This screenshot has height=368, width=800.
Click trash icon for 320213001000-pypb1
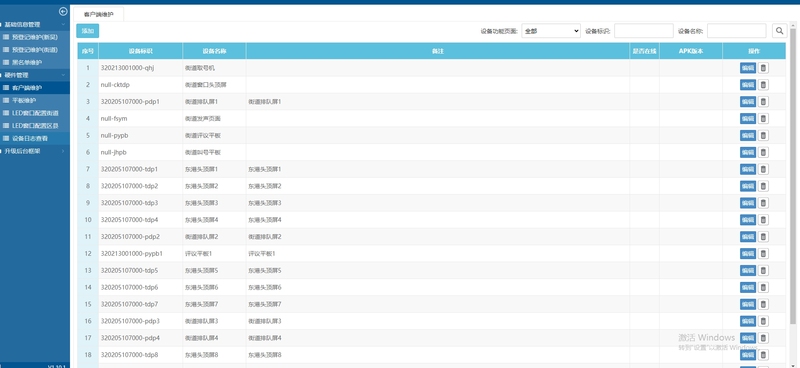(x=763, y=253)
